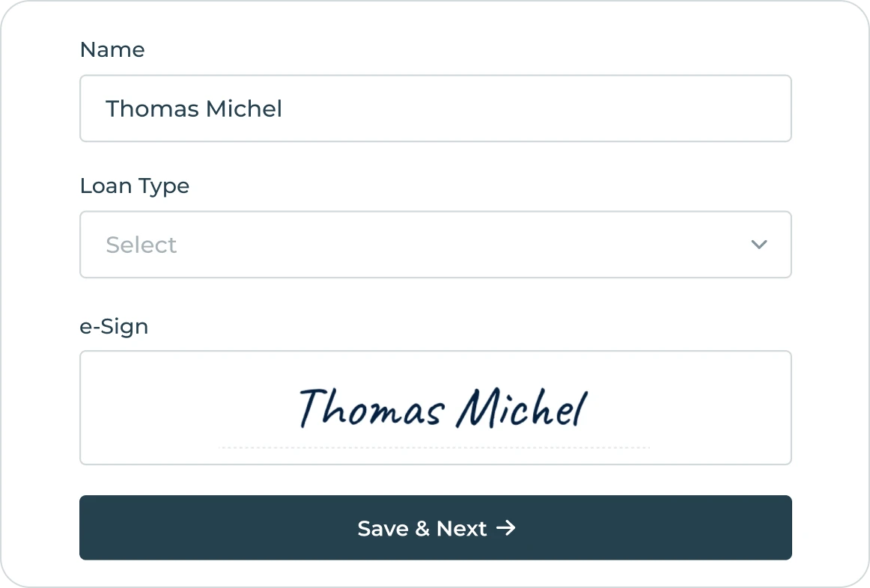Click the empty right side of Name field
Image resolution: width=870 pixels, height=588 pixels.
click(x=599, y=108)
